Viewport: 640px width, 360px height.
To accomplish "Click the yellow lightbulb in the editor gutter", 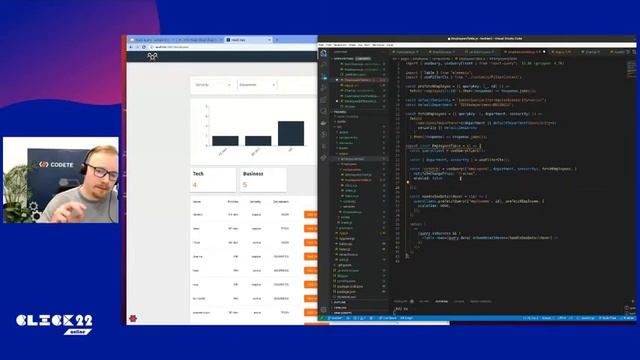I will pyautogui.click(x=407, y=182).
